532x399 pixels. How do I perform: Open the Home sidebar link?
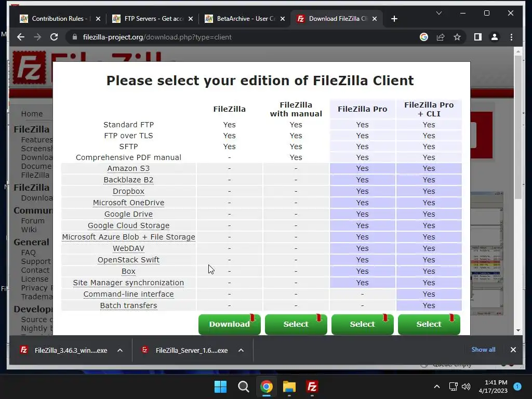pyautogui.click(x=32, y=114)
